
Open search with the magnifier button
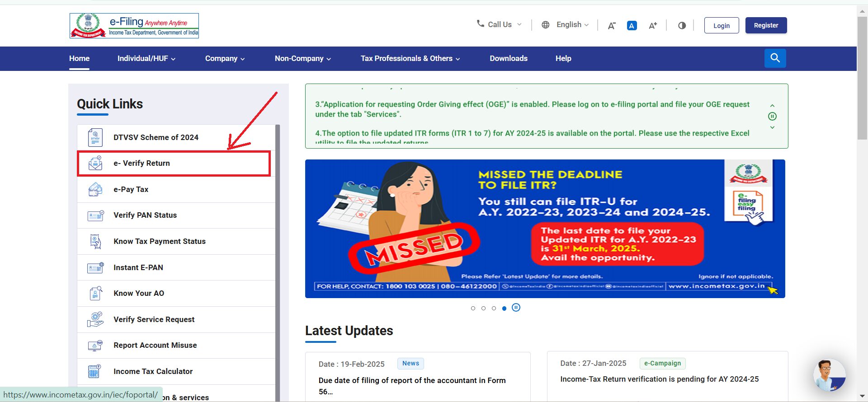(x=775, y=58)
